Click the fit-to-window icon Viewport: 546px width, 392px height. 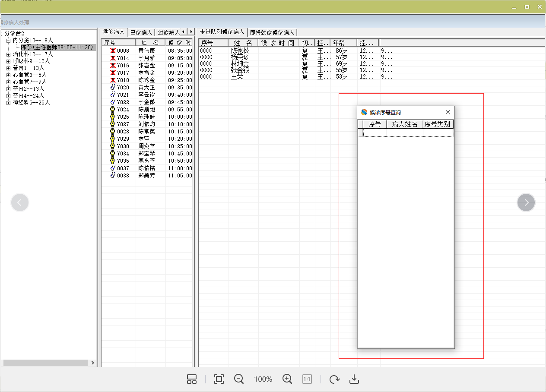coord(219,379)
